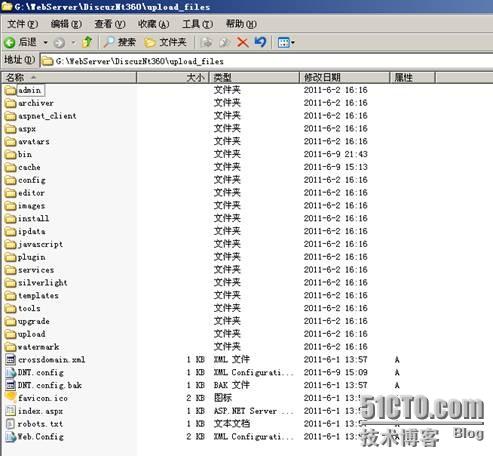Image resolution: width=493 pixels, height=456 pixels.
Task: Go up one folder level
Action: [x=87, y=42]
